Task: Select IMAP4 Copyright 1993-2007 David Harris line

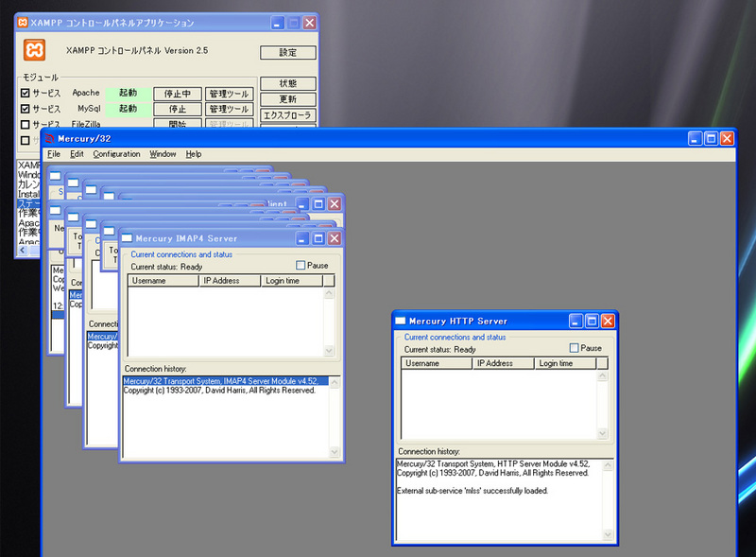Action: [x=219, y=390]
